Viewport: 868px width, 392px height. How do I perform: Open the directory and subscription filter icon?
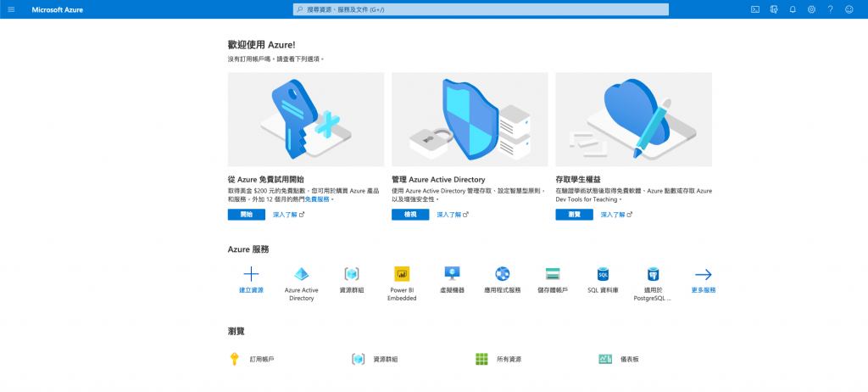point(774,9)
